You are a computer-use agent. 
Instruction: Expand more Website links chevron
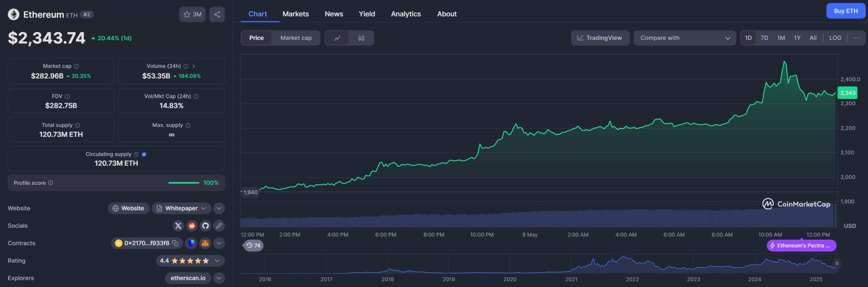tap(219, 208)
